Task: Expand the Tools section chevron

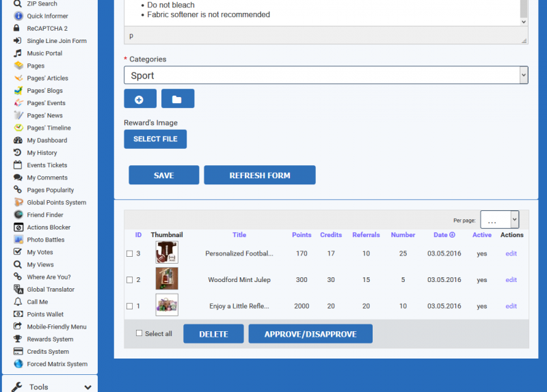Action: pos(88,387)
